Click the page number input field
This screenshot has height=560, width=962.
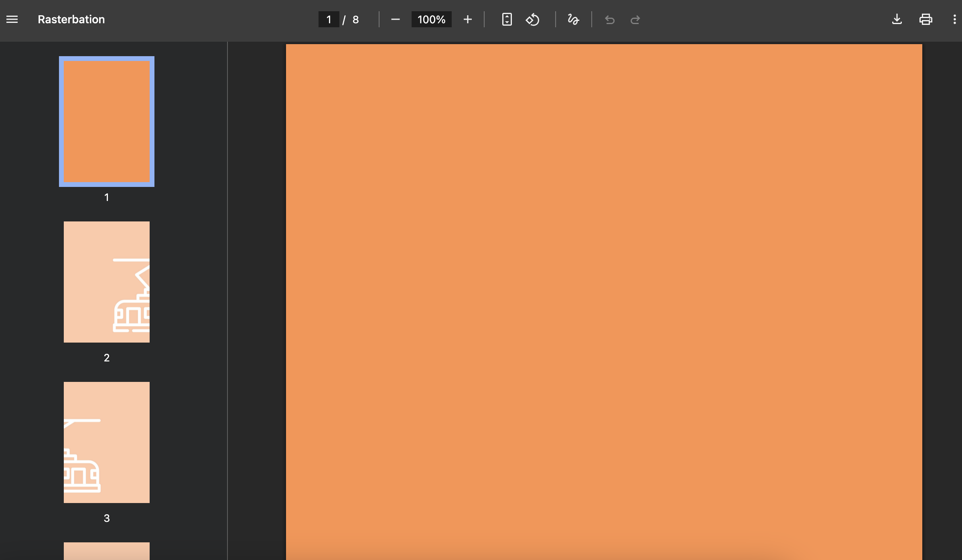329,19
